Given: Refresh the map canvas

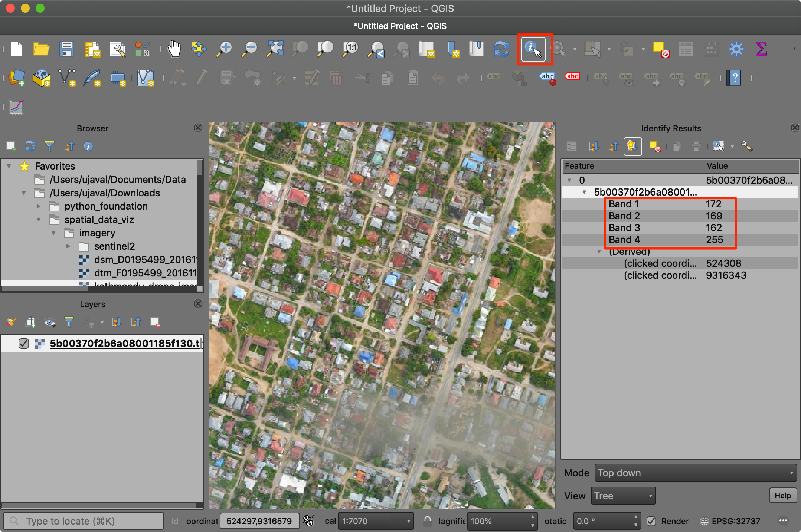Looking at the screenshot, I should pyautogui.click(x=501, y=49).
